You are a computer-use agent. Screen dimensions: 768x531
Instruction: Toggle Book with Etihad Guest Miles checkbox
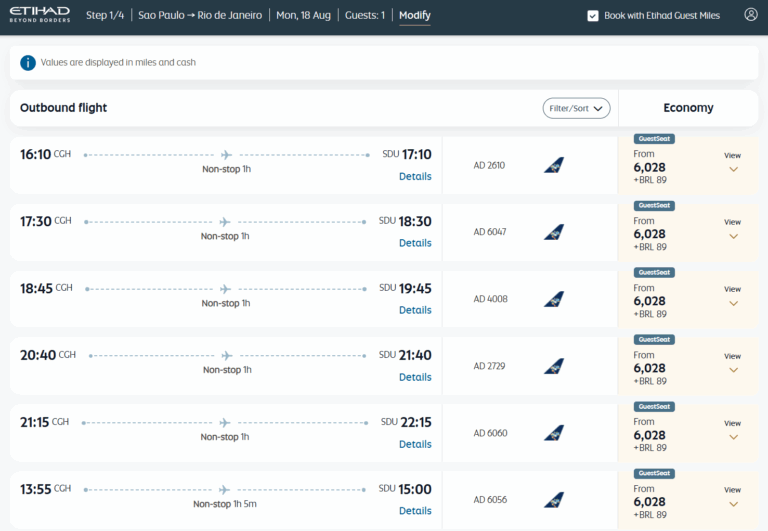point(593,16)
